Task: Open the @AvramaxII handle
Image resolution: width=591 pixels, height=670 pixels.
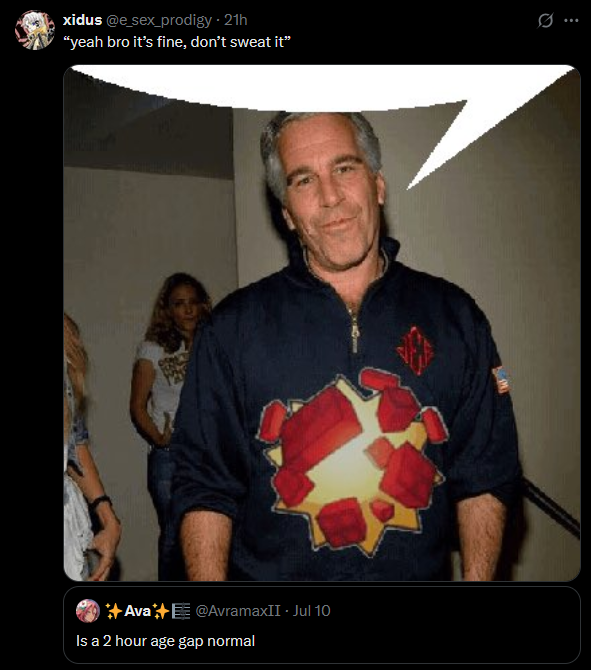Action: pos(238,611)
